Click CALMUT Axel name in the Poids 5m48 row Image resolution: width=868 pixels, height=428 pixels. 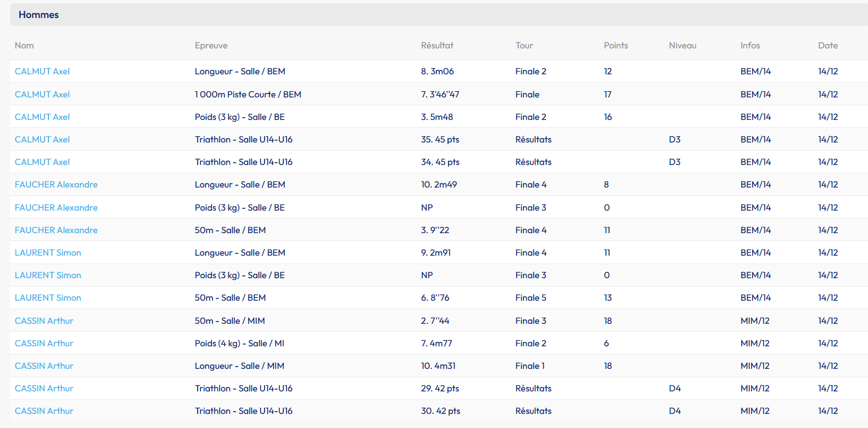tap(42, 117)
